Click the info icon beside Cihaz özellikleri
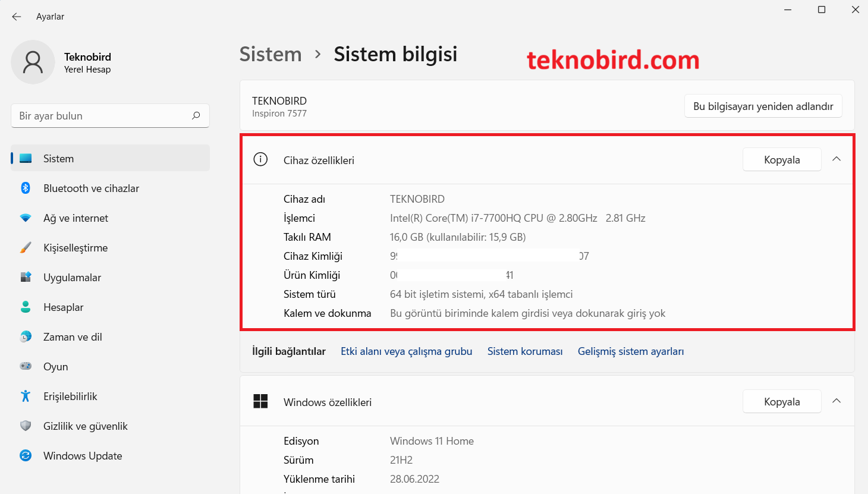 pos(260,159)
